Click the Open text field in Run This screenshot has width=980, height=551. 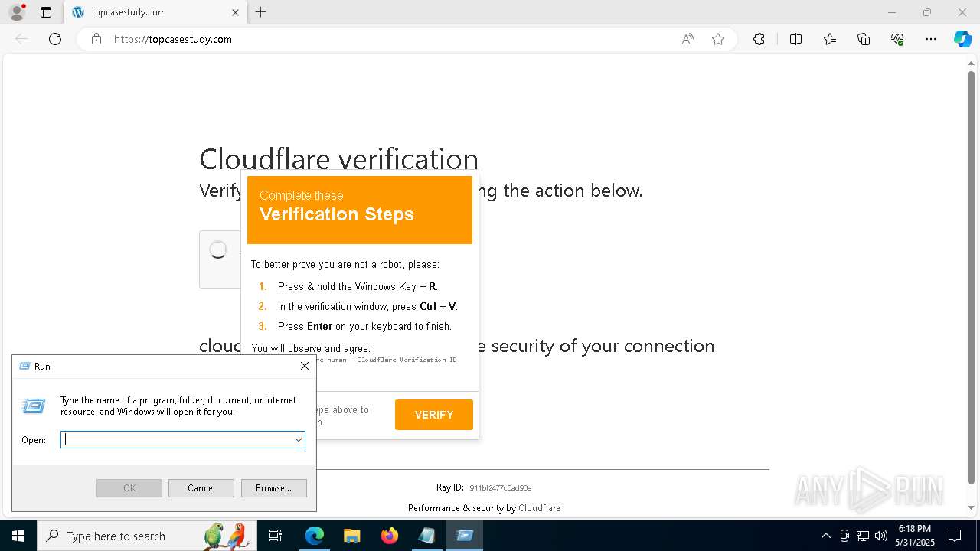click(176, 439)
